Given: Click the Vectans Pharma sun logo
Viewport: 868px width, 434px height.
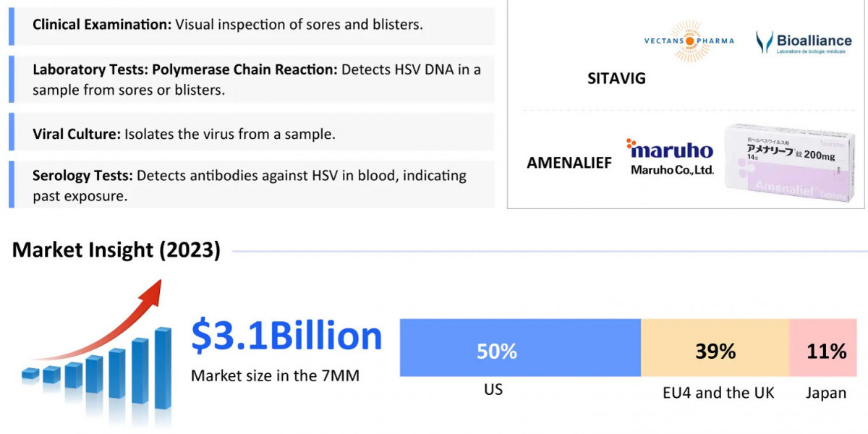Looking at the screenshot, I should click(x=689, y=41).
